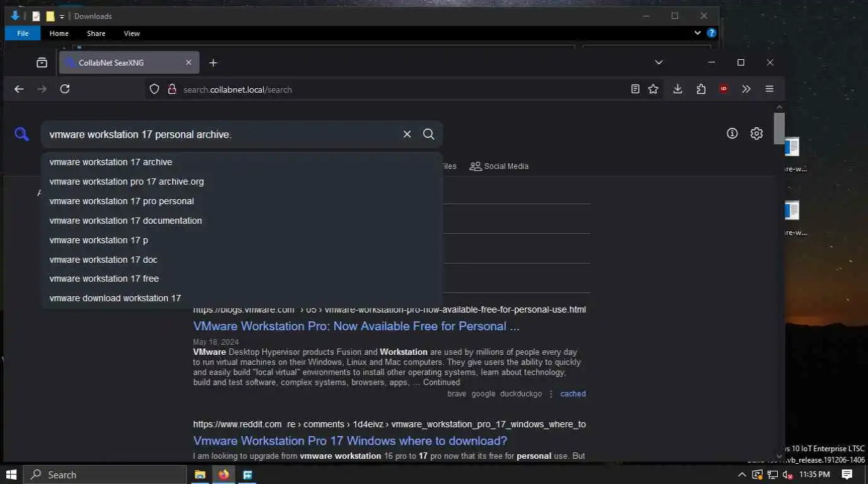The image size is (868, 484).
Task: Open the Firefox downloads panel
Action: pos(677,89)
